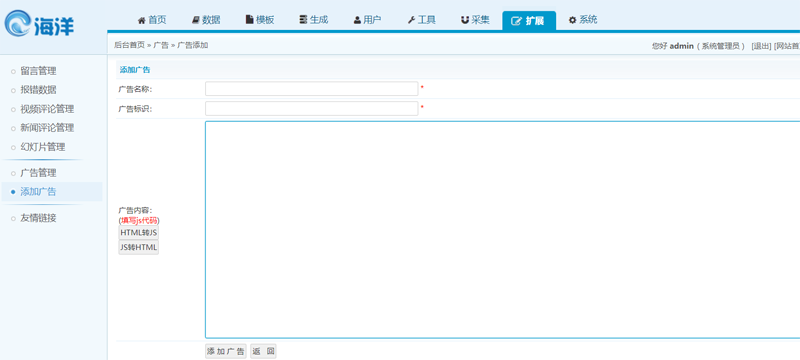Click the gear icon beside 系统

pyautogui.click(x=572, y=20)
